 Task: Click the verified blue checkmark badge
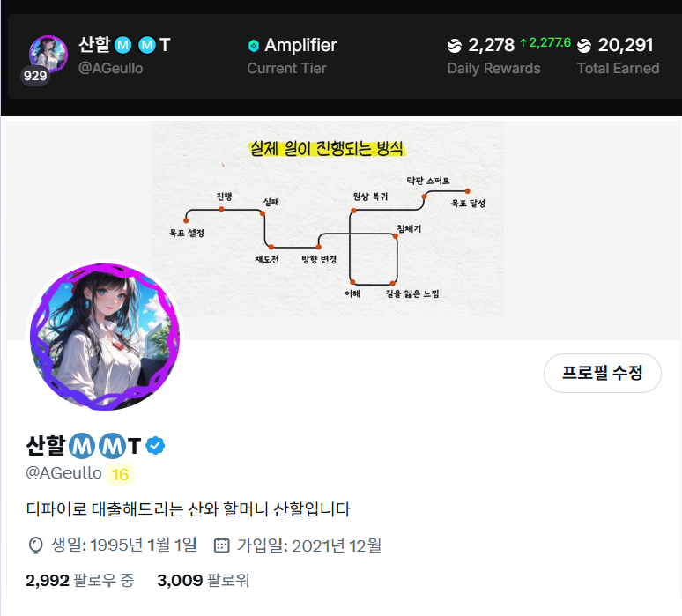tap(155, 446)
